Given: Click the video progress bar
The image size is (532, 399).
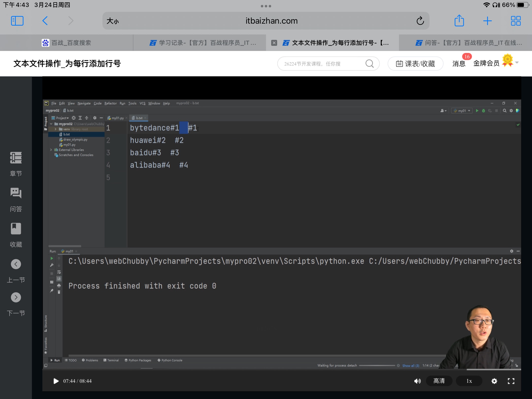Looking at the screenshot, I should [282, 369].
